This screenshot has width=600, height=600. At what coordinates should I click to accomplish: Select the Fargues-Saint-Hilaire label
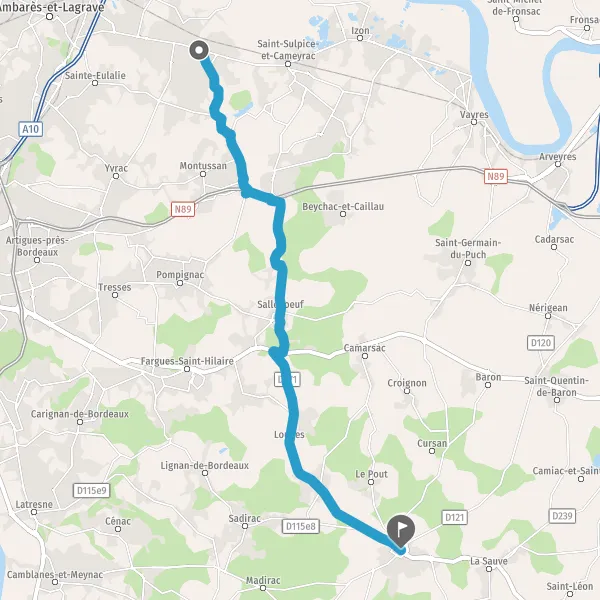[x=187, y=361]
